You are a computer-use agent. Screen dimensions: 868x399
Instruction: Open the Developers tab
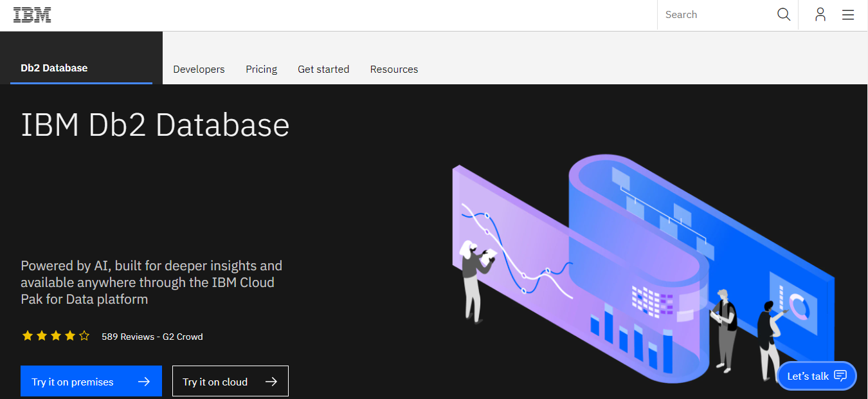[x=199, y=69]
